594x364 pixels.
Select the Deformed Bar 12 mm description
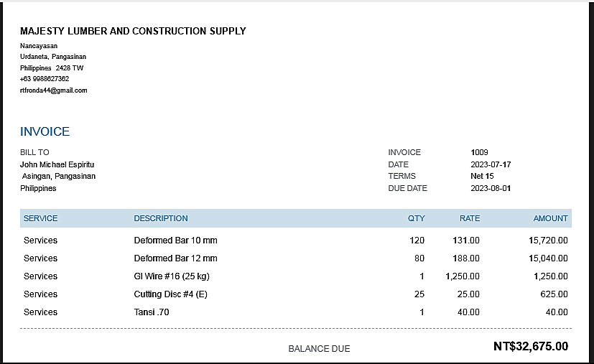(175, 258)
